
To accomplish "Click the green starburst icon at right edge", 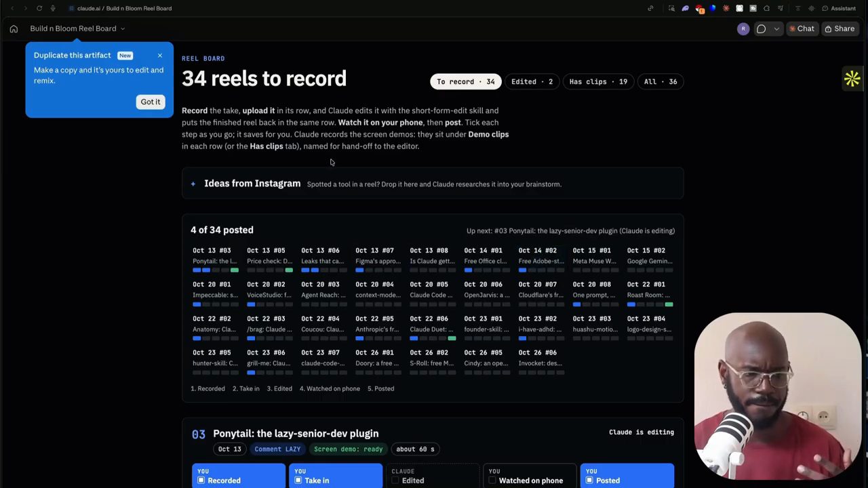I will [852, 79].
